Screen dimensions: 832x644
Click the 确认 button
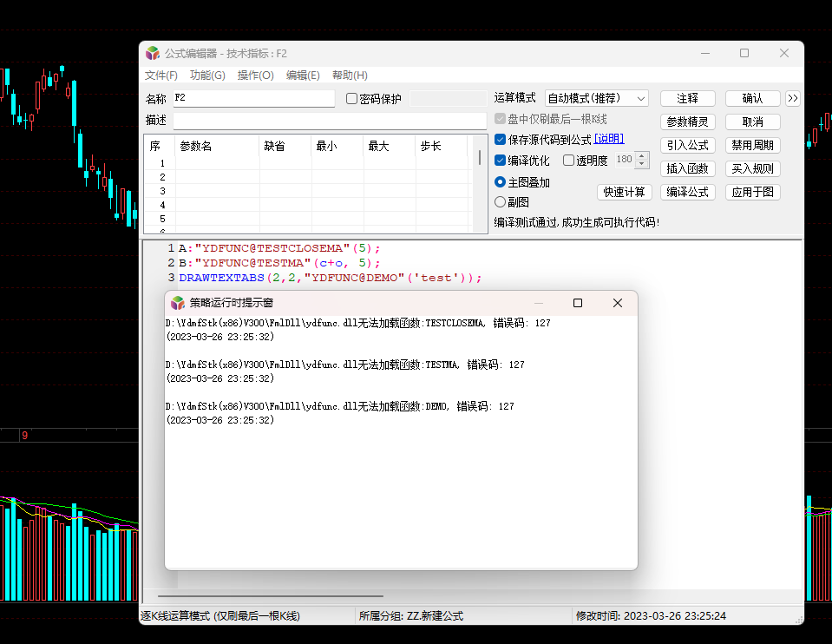(x=752, y=98)
